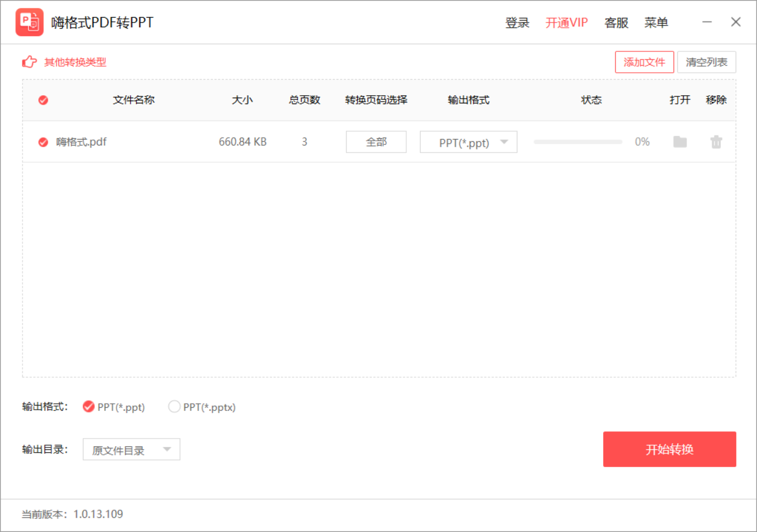Viewport: 757px width, 532px height.
Task: Click the 开始转换 start button
Action: point(669,449)
